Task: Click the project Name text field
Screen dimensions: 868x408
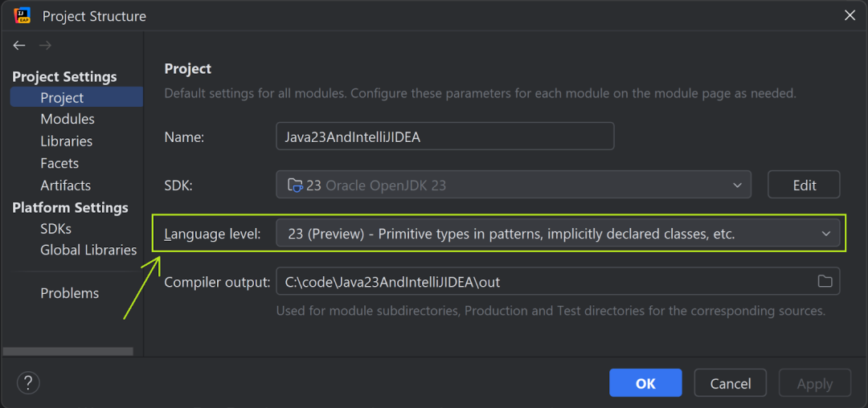Action: [444, 137]
